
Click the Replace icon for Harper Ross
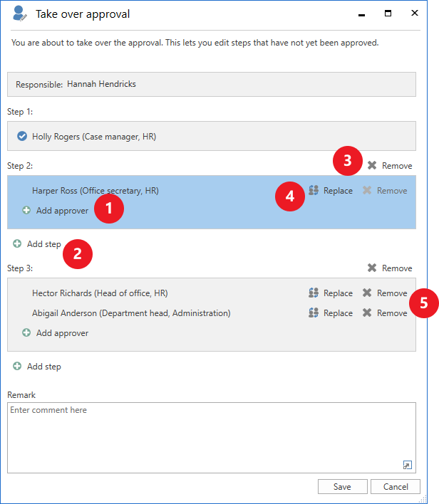coord(314,191)
